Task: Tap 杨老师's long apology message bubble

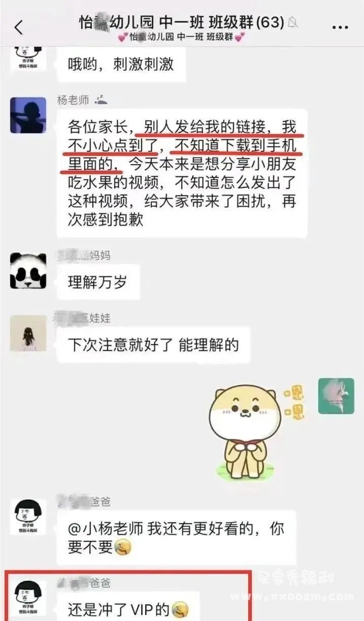Action: pyautogui.click(x=182, y=173)
